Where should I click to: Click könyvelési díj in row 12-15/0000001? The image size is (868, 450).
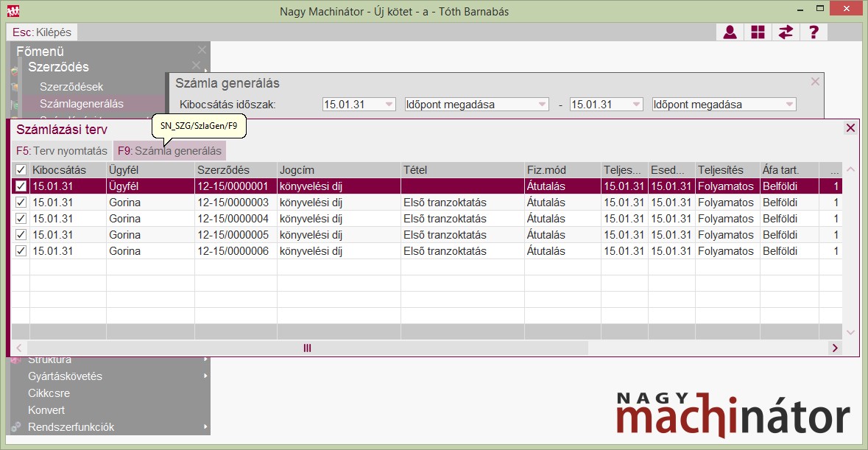tap(311, 186)
